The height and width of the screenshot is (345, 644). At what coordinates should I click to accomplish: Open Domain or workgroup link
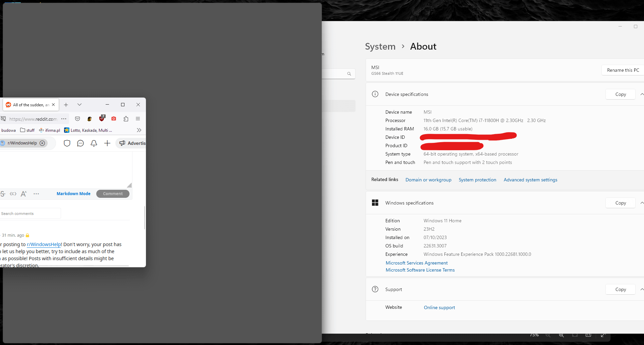[428, 180]
